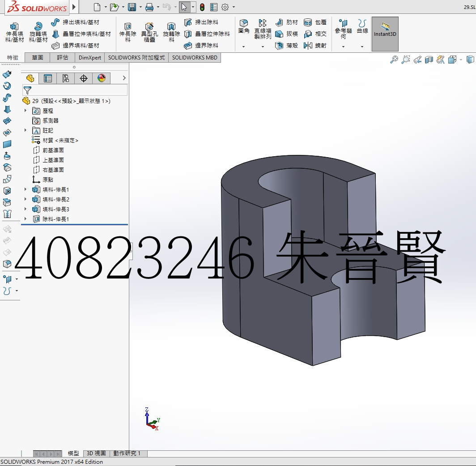The height and width of the screenshot is (466, 476).
Task: Click the Shell tool (薄殼)
Action: pyautogui.click(x=287, y=46)
